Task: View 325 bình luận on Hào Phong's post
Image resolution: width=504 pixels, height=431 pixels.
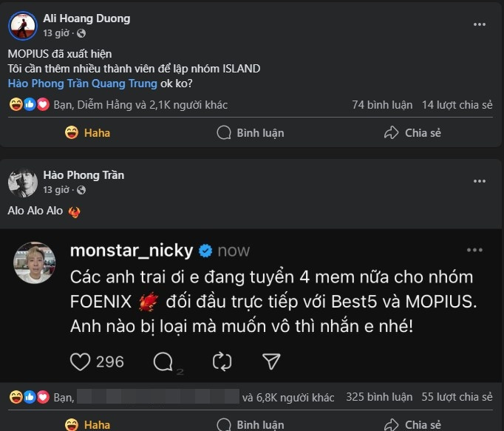Action: 379,397
